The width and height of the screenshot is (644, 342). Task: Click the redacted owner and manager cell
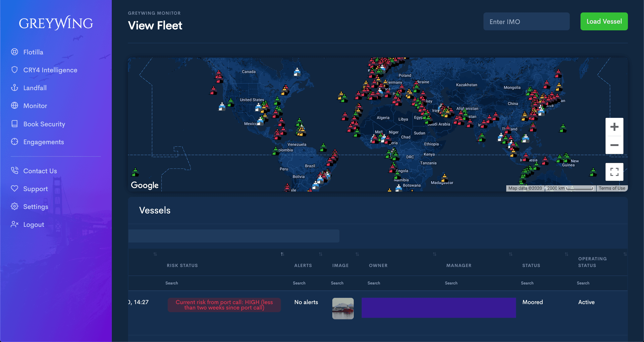439,308
